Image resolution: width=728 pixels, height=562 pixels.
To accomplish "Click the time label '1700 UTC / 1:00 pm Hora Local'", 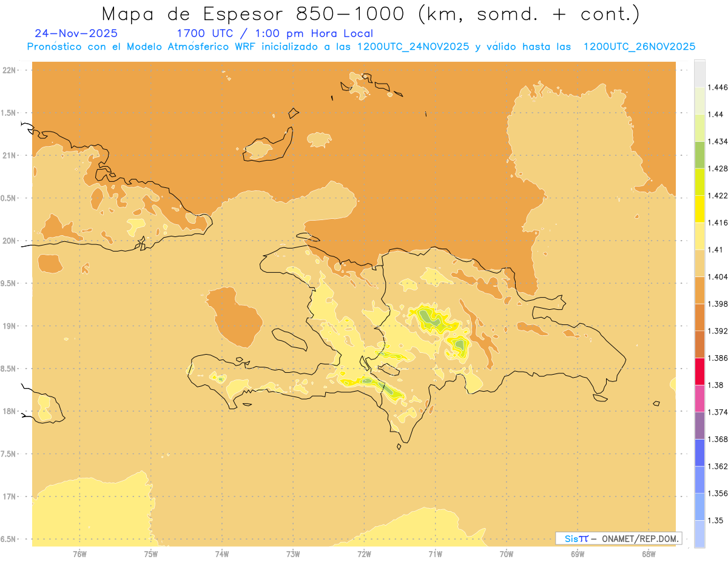I will [x=275, y=33].
